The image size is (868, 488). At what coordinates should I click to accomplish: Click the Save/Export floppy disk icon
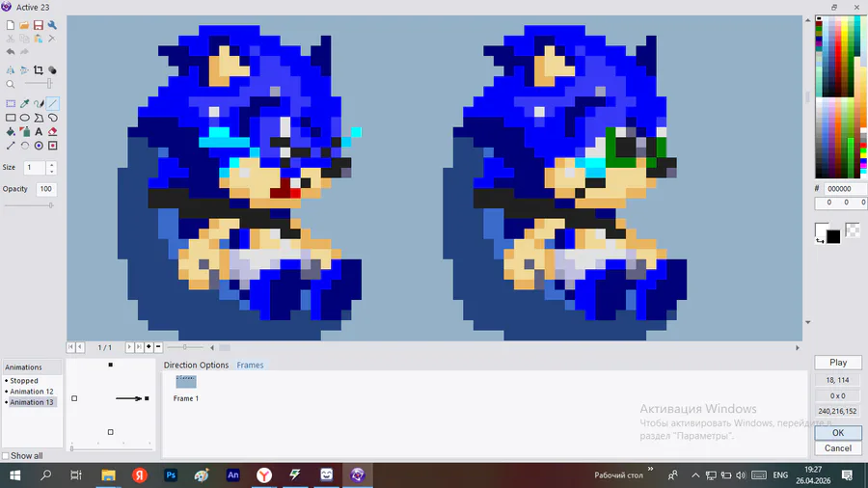[39, 25]
